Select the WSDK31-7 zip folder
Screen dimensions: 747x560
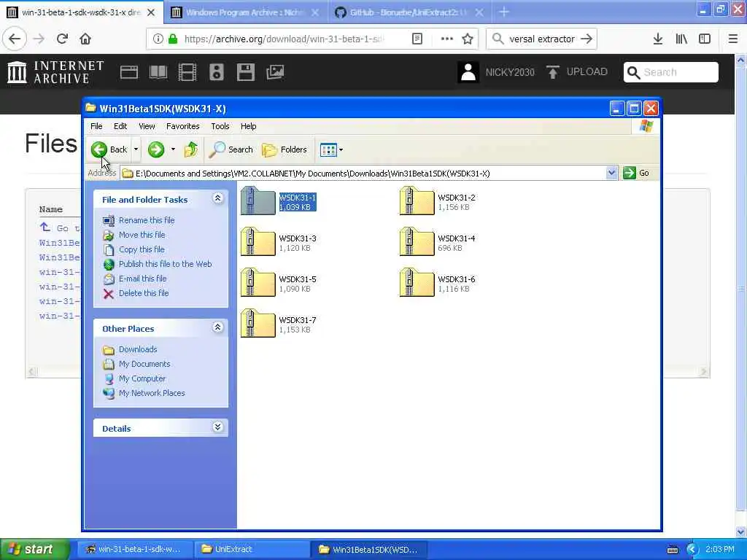coord(278,324)
